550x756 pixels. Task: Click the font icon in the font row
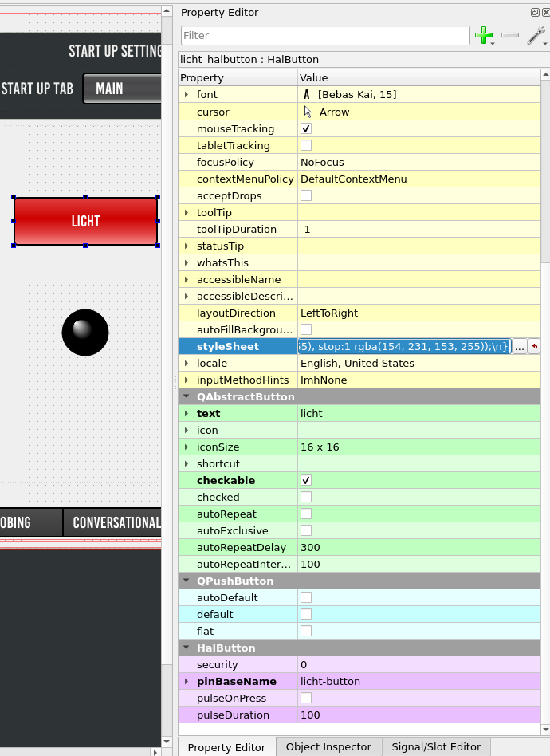[x=307, y=95]
